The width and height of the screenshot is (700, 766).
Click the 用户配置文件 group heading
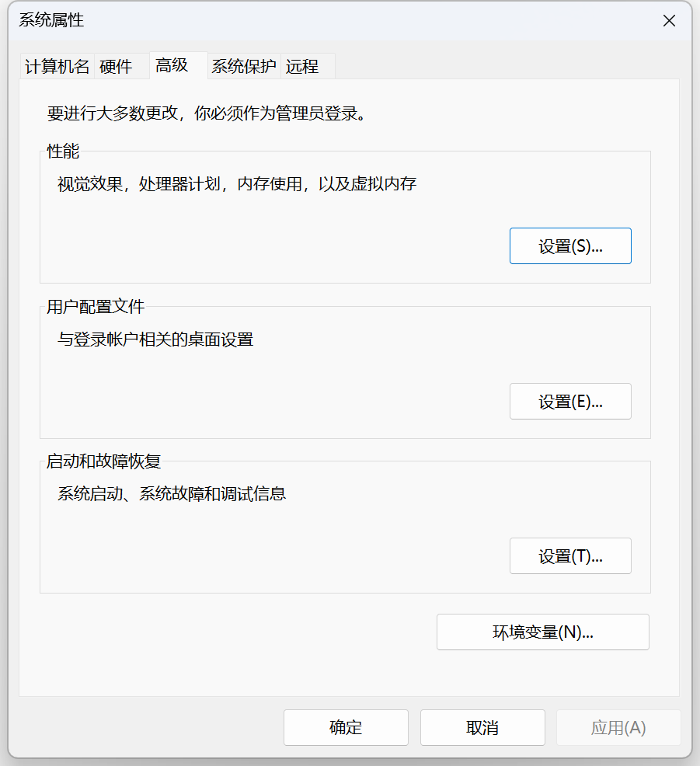coord(96,307)
